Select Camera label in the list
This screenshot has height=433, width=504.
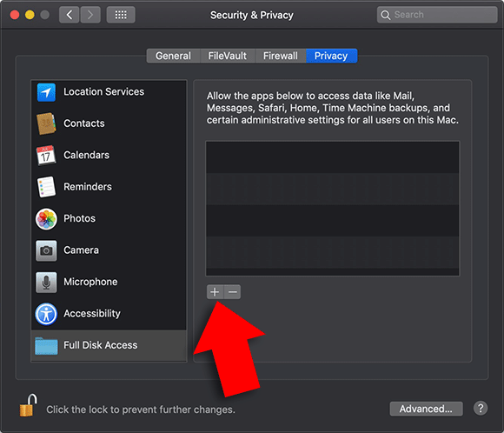point(82,250)
